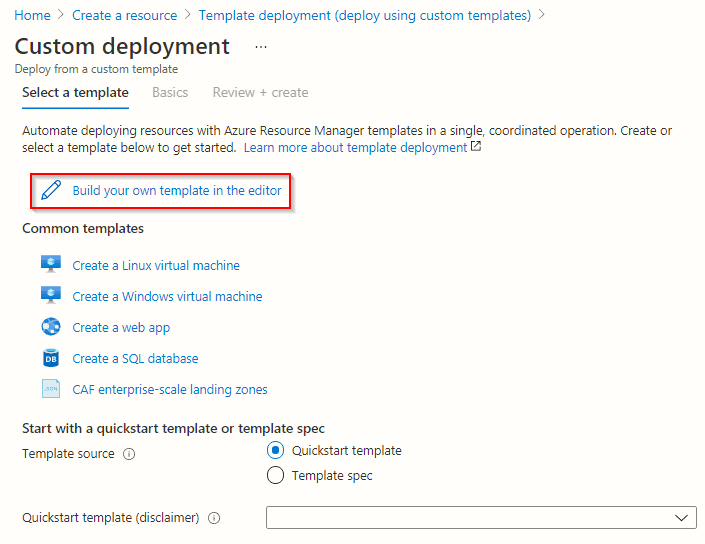
Task: Click the web app globe icon
Action: click(51, 327)
